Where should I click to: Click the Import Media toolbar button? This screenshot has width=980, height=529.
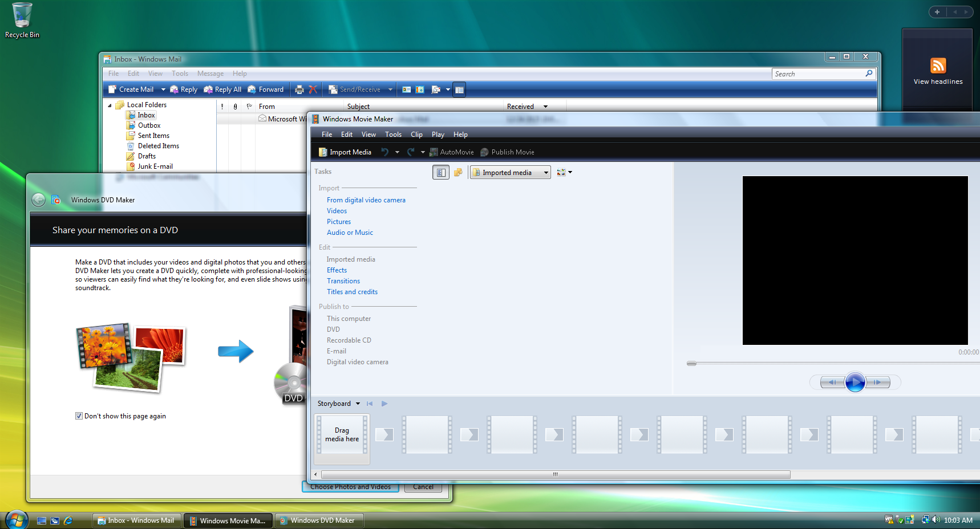(345, 152)
